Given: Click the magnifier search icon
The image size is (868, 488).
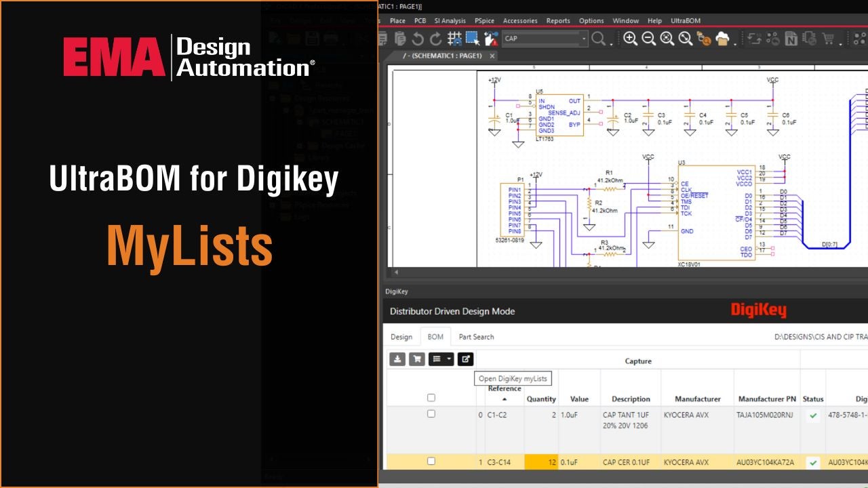Looking at the screenshot, I should coord(598,39).
